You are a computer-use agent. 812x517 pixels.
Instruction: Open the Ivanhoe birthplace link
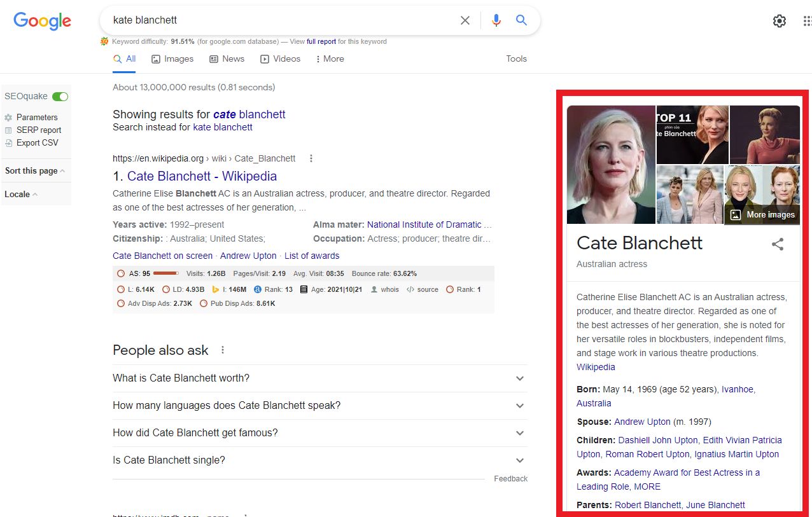point(738,389)
